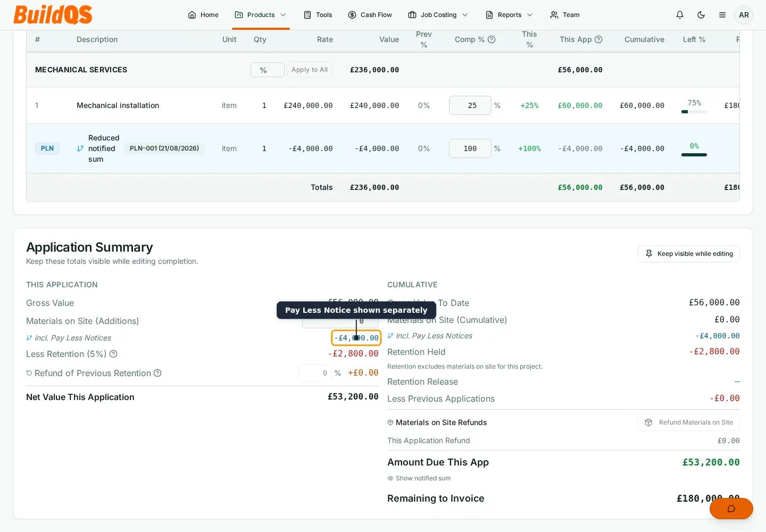
Task: Click the BuildQS logo
Action: click(x=53, y=15)
